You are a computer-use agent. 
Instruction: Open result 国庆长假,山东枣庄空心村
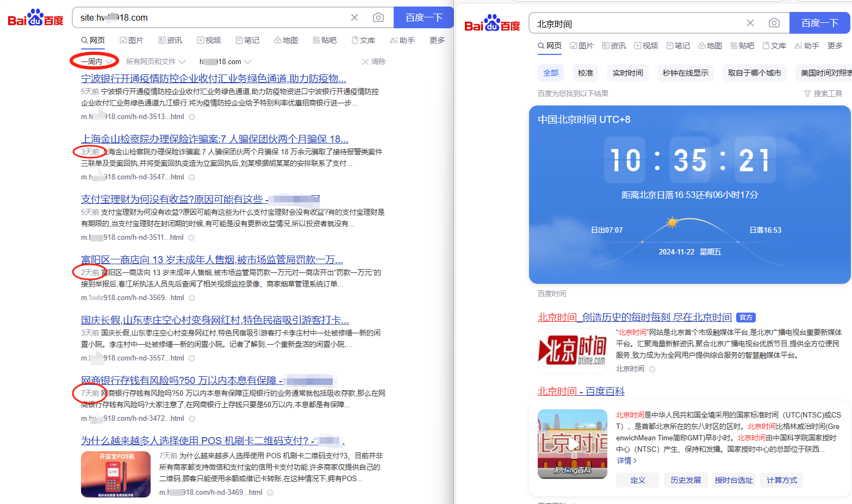point(215,320)
